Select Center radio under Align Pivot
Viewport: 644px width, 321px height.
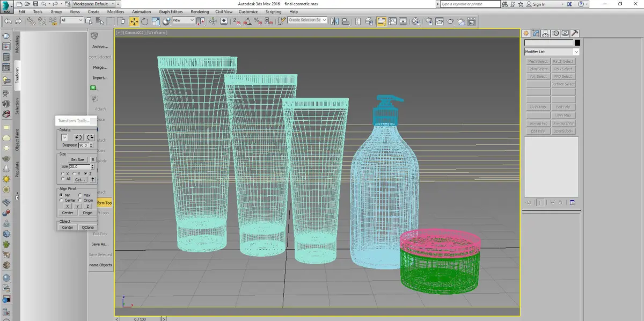(x=61, y=200)
